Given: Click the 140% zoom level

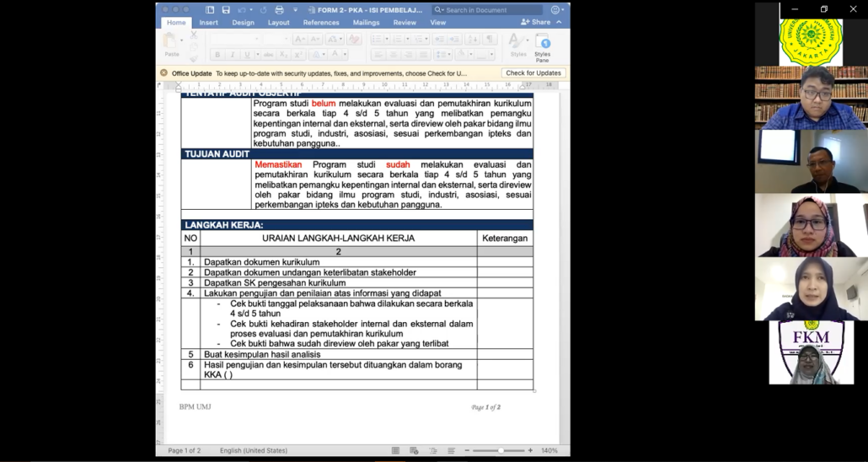Looking at the screenshot, I should click(x=549, y=450).
